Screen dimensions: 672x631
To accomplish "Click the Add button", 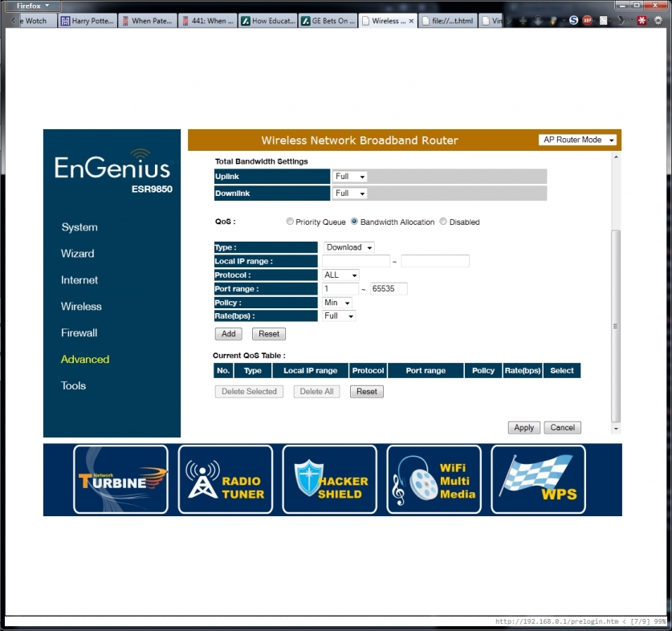I will coord(229,334).
